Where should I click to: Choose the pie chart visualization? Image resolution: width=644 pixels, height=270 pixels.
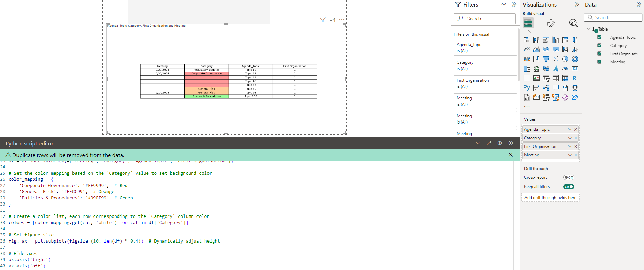click(565, 59)
